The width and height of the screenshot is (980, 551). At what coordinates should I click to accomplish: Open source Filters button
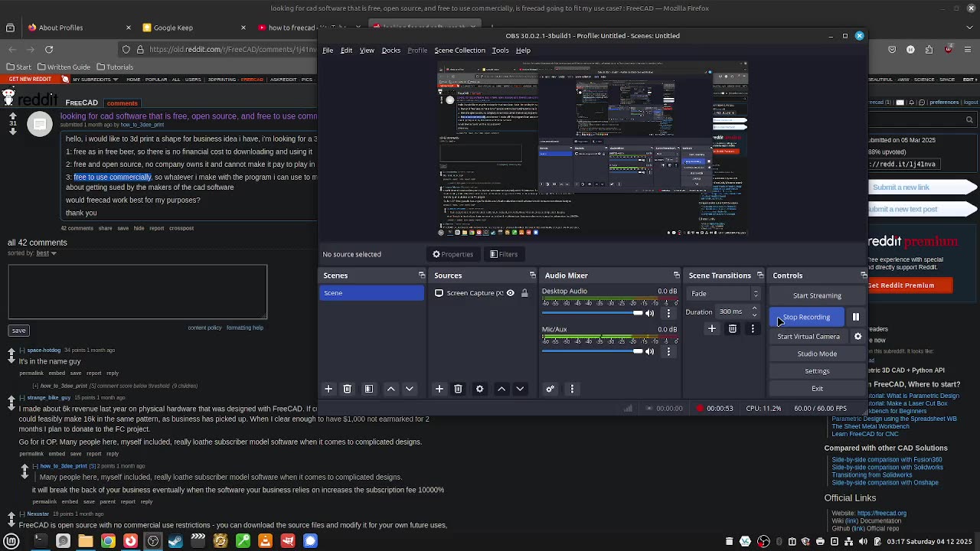coord(504,254)
